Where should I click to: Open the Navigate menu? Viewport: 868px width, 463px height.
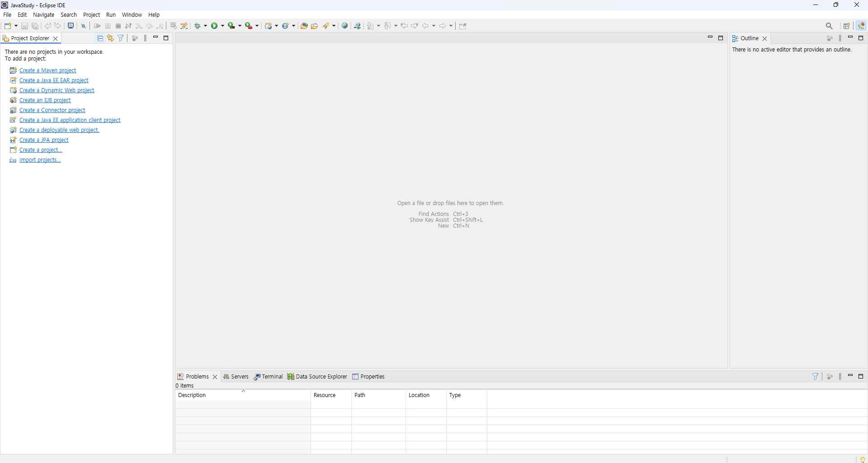[43, 14]
